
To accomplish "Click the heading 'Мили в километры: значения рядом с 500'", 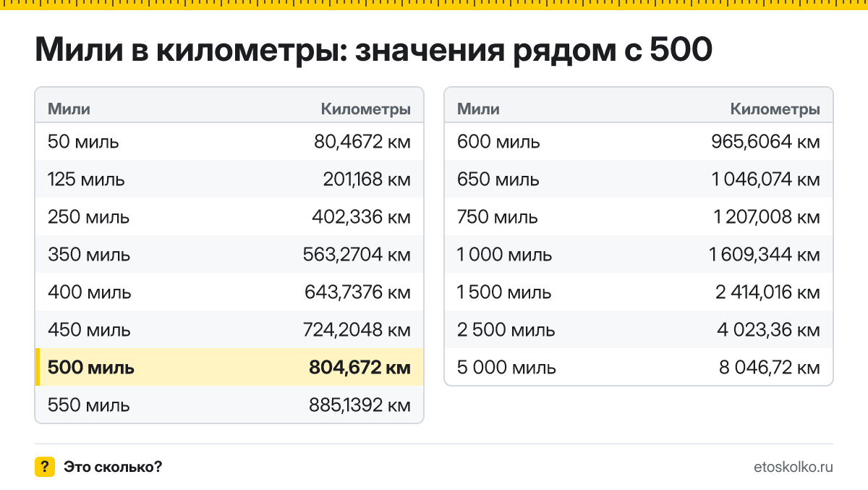I will point(374,51).
